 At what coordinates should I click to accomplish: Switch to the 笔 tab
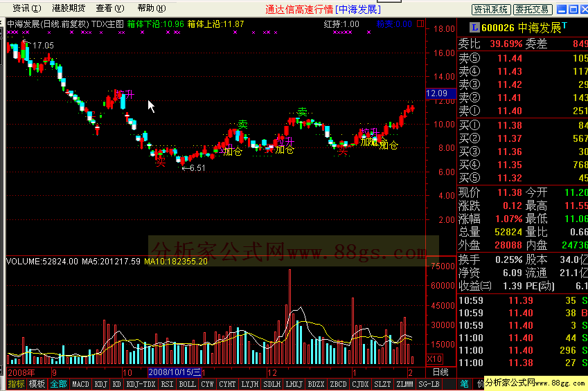464,384
